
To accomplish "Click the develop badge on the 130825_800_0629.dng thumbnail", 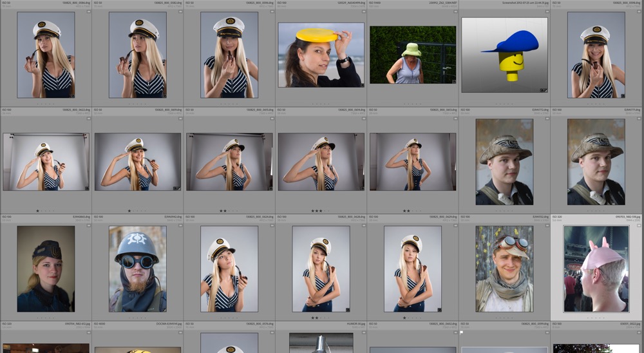I will pos(439,310).
